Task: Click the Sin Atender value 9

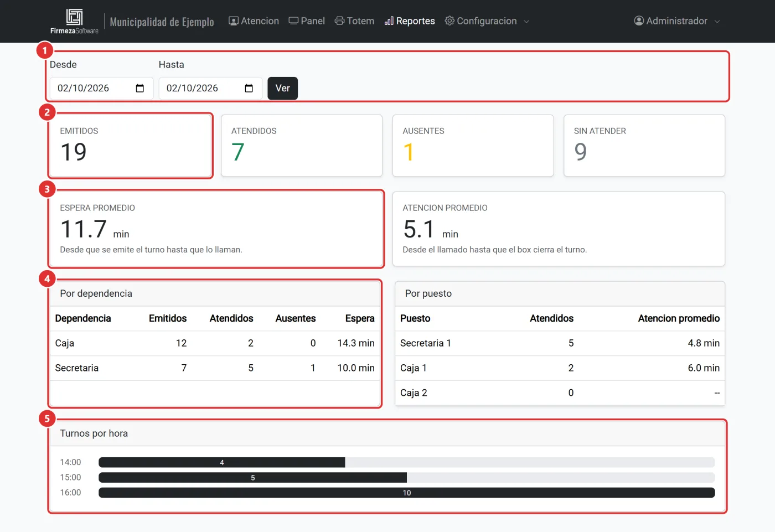Action: tap(581, 152)
